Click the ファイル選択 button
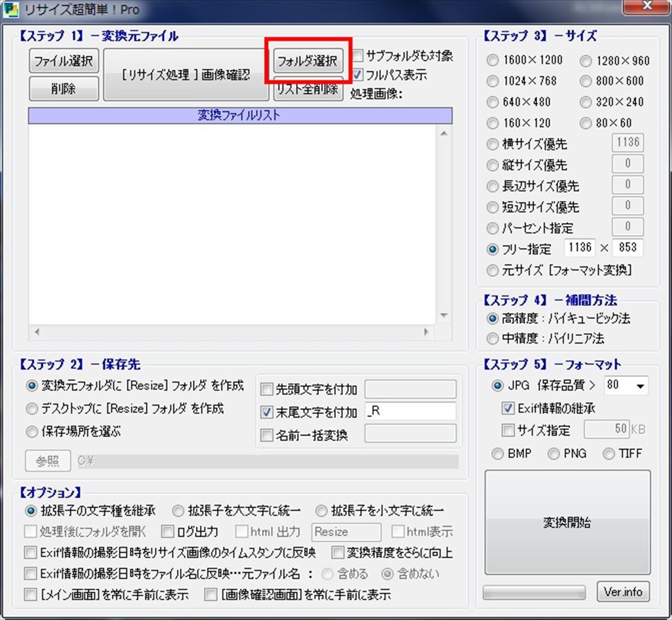This screenshot has width=672, height=620. click(x=63, y=61)
